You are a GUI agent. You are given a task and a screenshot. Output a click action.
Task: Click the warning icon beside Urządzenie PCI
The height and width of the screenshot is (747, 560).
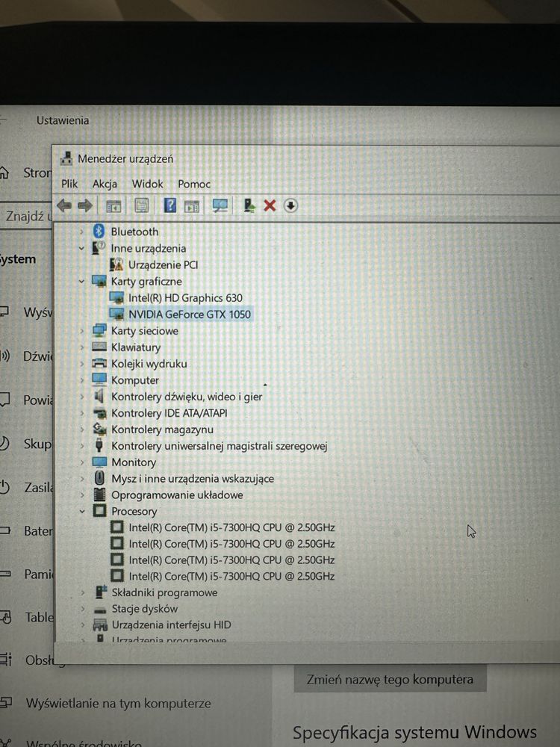(116, 264)
